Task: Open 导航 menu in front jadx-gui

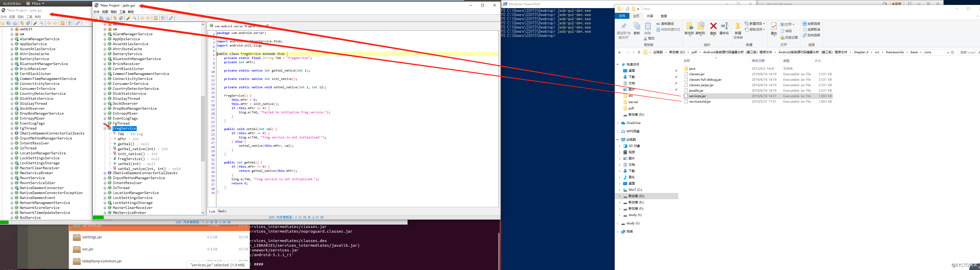Action: 114,12
